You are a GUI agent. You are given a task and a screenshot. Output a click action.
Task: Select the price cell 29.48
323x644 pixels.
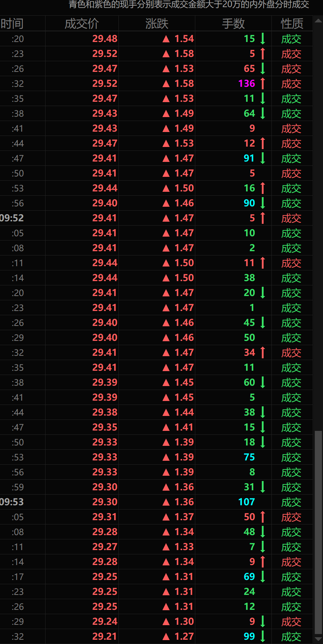click(105, 39)
